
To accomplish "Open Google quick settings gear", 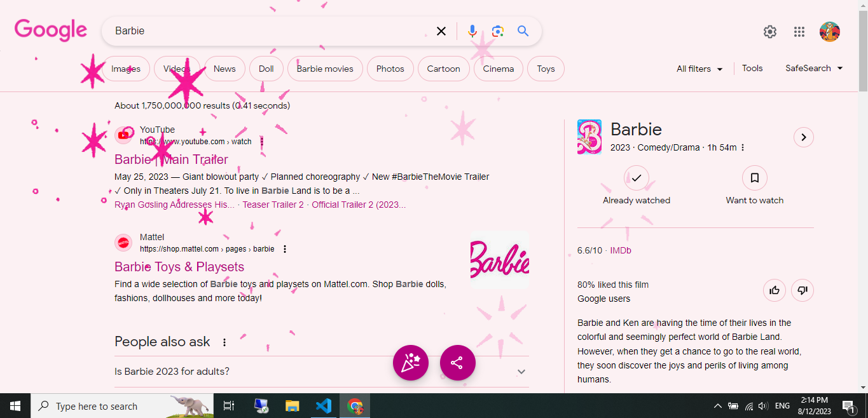I will click(x=770, y=32).
